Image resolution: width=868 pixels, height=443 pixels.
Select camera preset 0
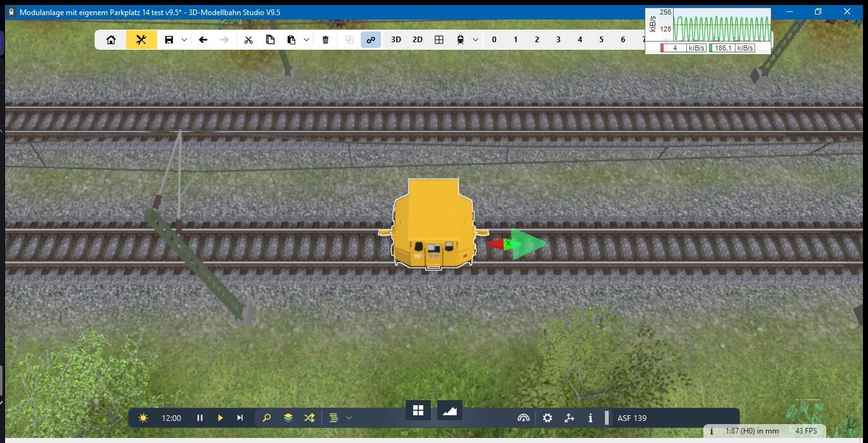[x=494, y=40]
